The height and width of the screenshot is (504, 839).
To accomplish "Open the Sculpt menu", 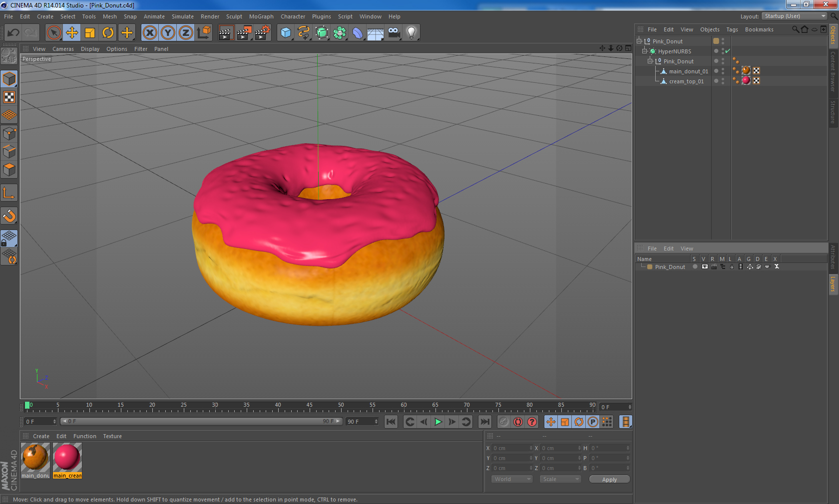I will (234, 16).
